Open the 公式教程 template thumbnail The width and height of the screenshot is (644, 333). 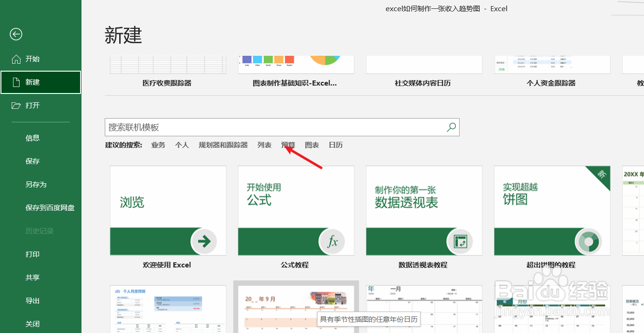296,211
